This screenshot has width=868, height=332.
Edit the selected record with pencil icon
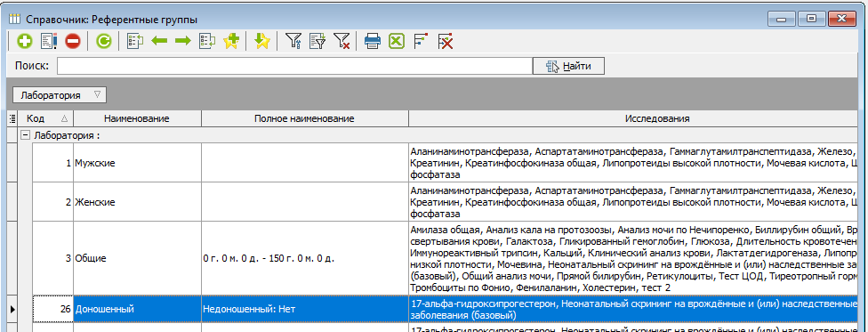49,41
